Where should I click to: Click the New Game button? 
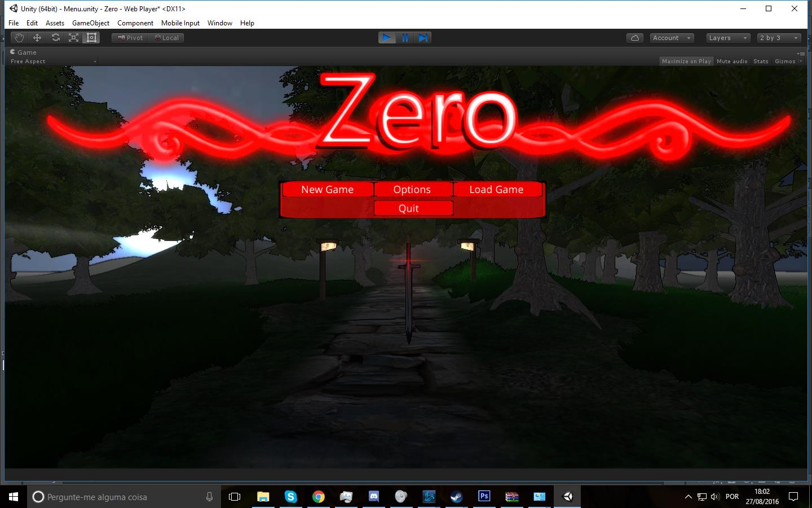pos(328,190)
